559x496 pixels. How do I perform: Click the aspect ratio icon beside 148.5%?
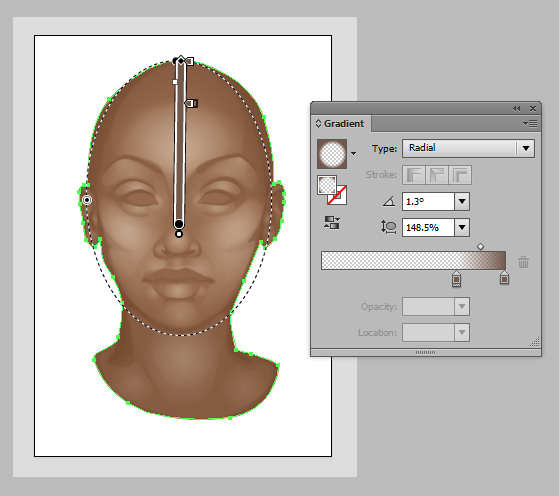click(389, 227)
